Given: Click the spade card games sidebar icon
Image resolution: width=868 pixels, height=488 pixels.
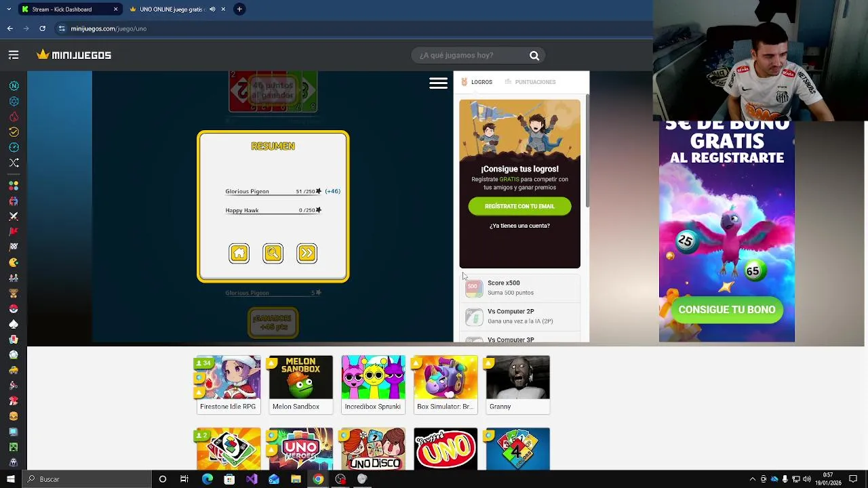Looking at the screenshot, I should pyautogui.click(x=14, y=324).
